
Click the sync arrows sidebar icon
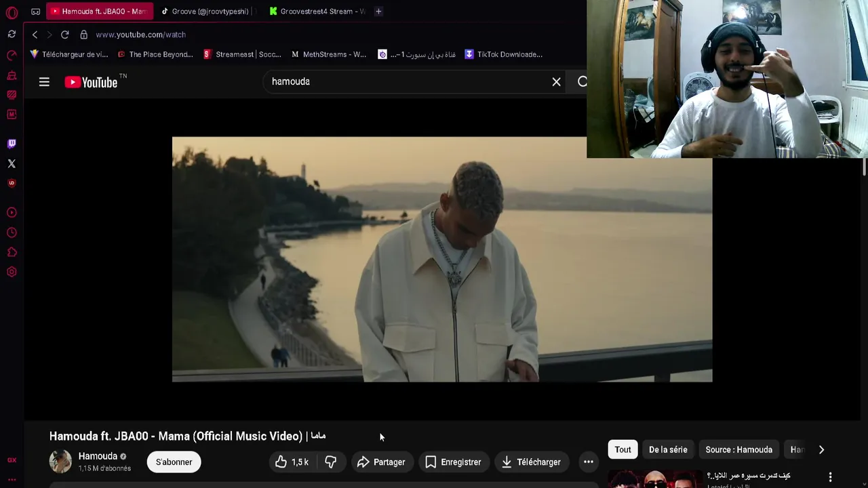click(12, 34)
